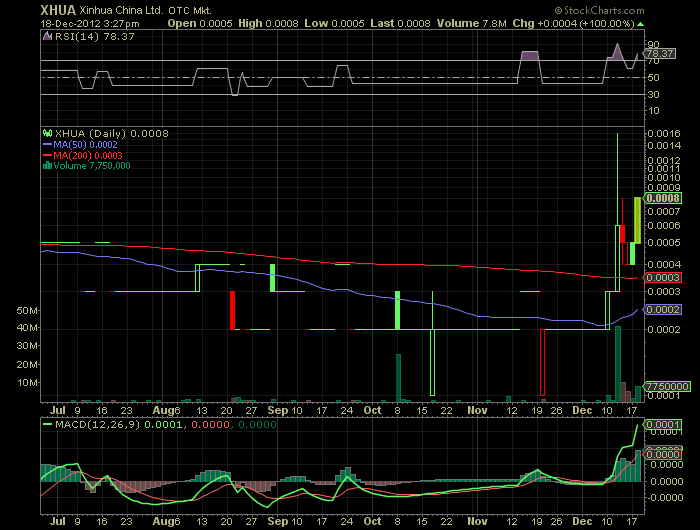Click the Xinhua China Ltd. company name

(x=122, y=10)
